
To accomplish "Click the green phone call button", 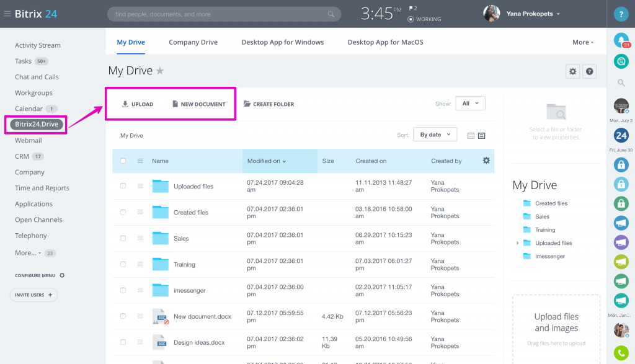I will coord(621,353).
